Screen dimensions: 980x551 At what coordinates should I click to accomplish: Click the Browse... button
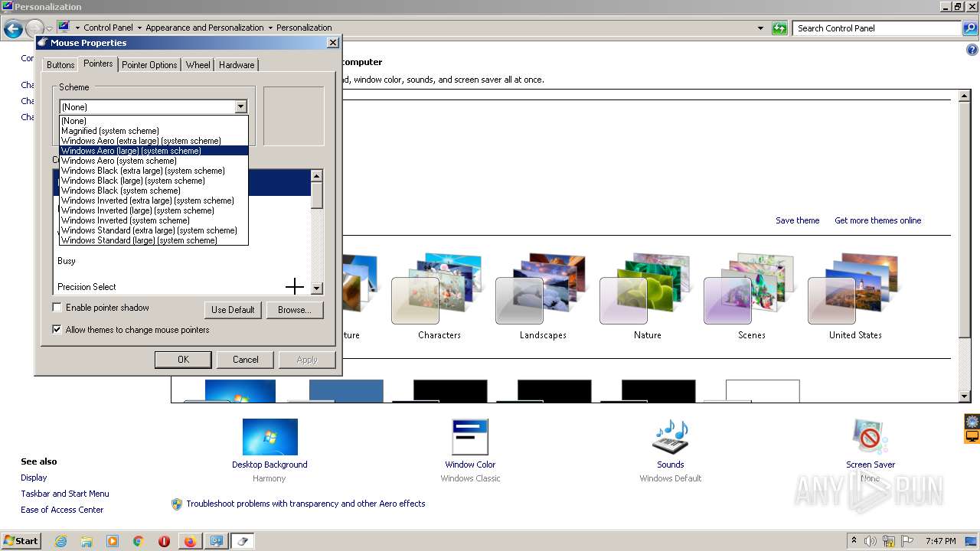pyautogui.click(x=295, y=310)
